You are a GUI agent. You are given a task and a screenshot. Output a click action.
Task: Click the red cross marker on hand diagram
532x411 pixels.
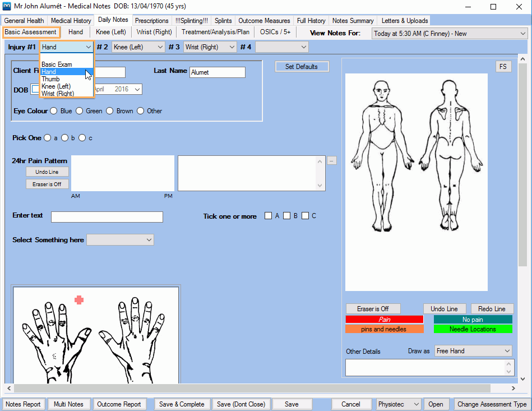79,300
